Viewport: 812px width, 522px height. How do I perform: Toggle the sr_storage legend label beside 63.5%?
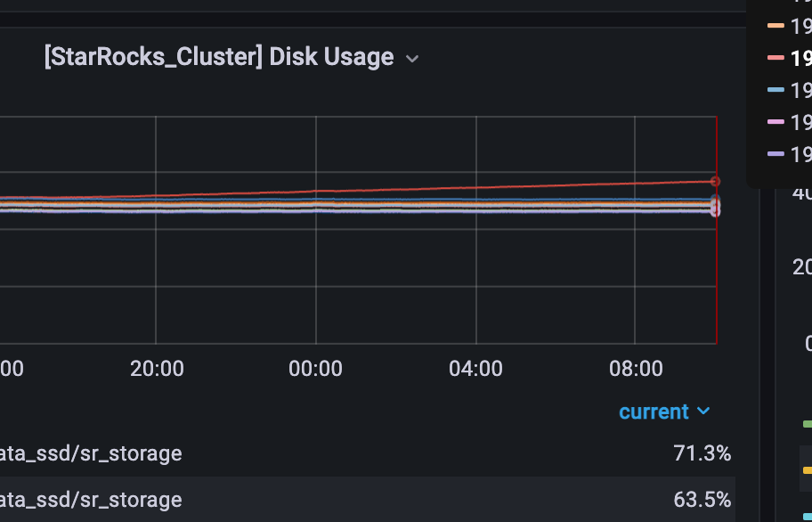coord(91,500)
